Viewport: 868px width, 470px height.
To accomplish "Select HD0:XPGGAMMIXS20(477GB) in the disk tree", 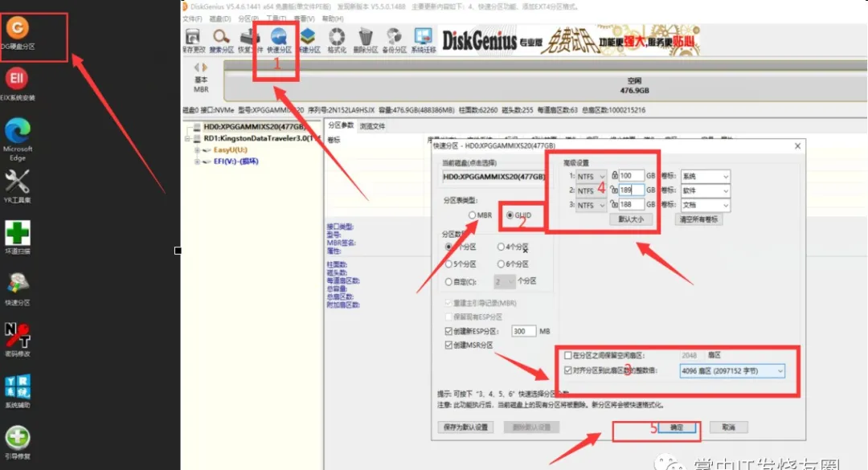I will pyautogui.click(x=254, y=127).
